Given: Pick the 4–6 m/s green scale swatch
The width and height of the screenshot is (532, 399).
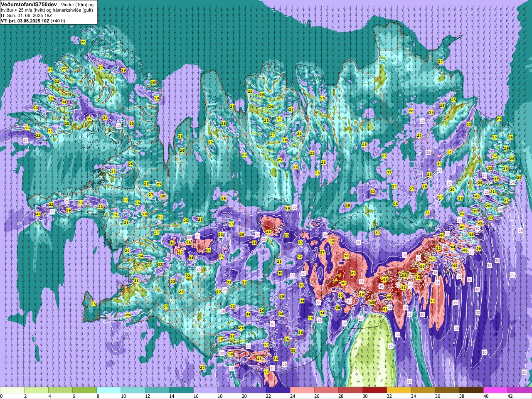Looking at the screenshot, I should point(60,390).
